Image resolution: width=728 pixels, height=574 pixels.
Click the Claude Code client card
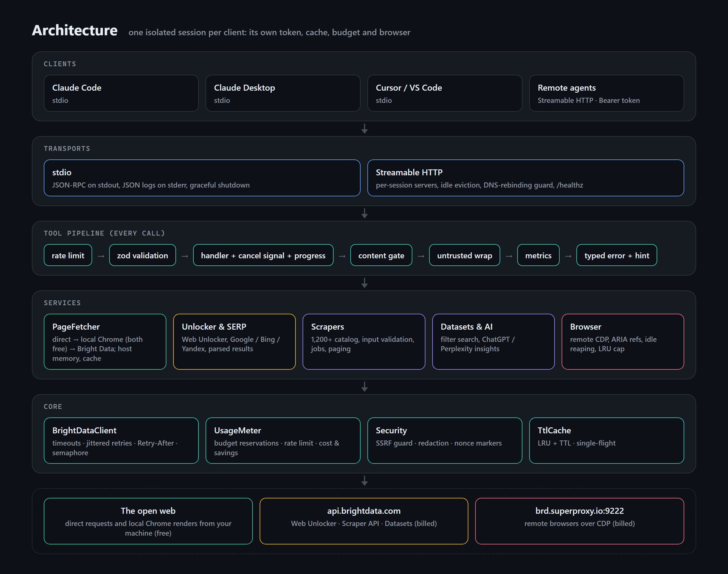121,93
